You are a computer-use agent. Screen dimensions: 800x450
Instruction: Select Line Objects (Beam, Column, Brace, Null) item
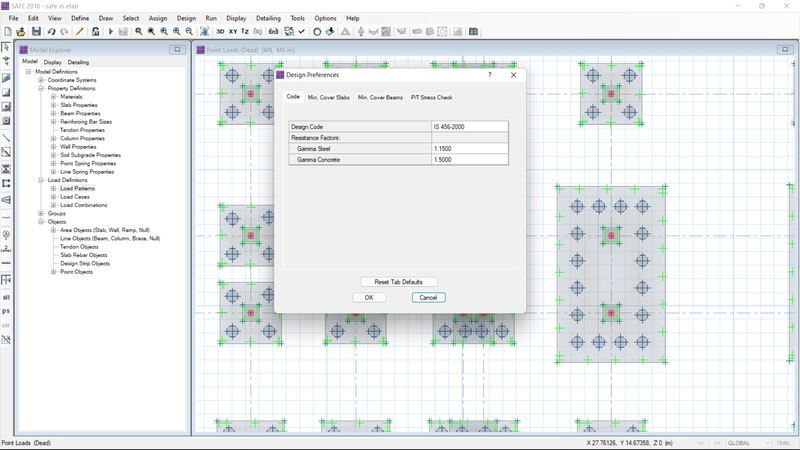110,238
